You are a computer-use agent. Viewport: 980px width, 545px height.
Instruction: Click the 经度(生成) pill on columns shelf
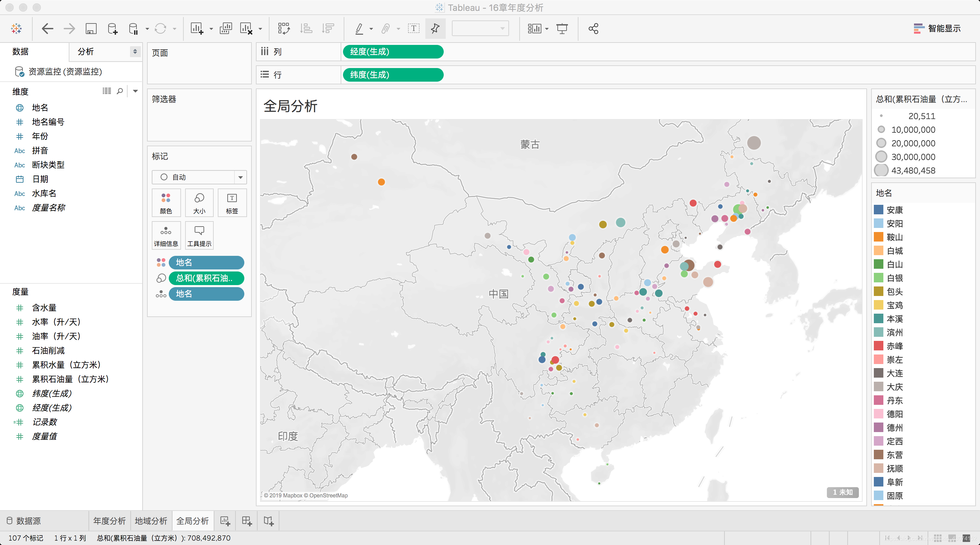tap(393, 52)
